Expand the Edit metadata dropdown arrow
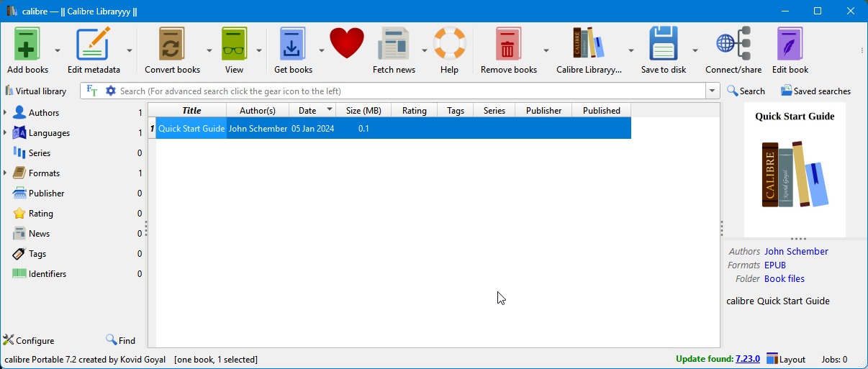The height and width of the screenshot is (369, 868). [130, 50]
